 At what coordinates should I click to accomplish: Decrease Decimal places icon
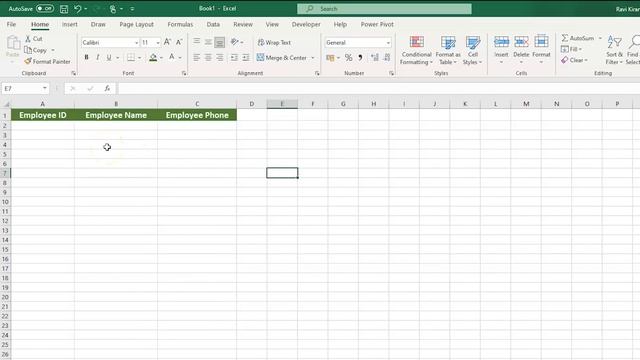387,58
